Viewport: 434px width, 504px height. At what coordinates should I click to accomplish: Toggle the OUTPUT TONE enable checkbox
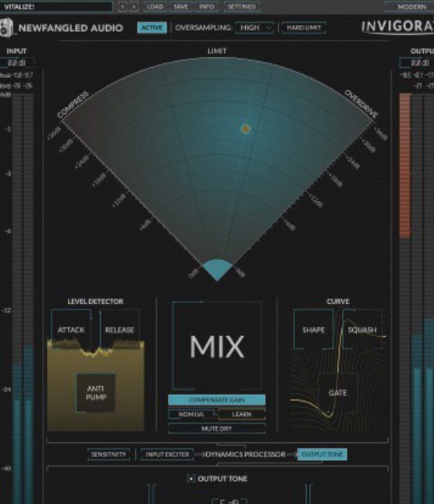(191, 479)
